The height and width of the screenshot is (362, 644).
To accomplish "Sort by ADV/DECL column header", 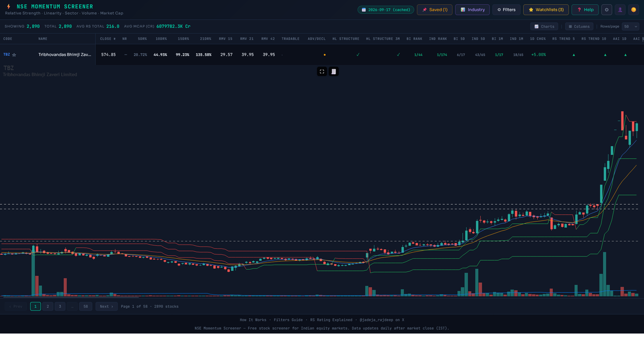I will 317,39.
